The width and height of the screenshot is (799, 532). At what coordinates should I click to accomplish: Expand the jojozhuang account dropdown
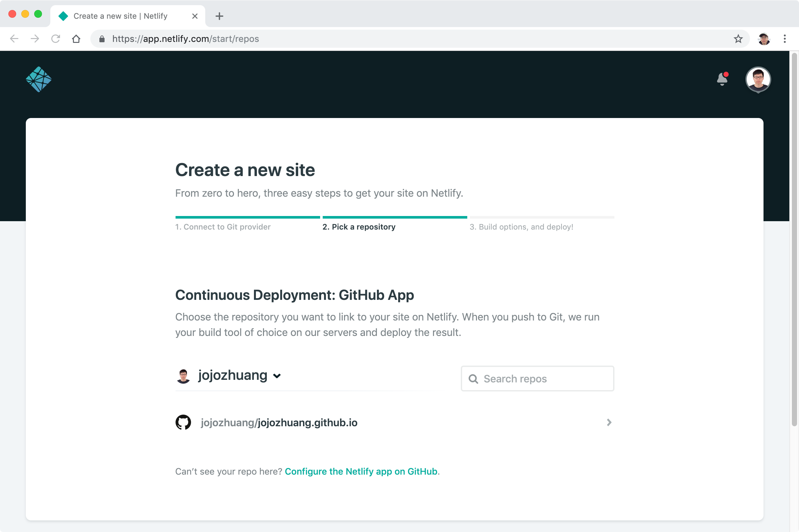[x=277, y=376]
